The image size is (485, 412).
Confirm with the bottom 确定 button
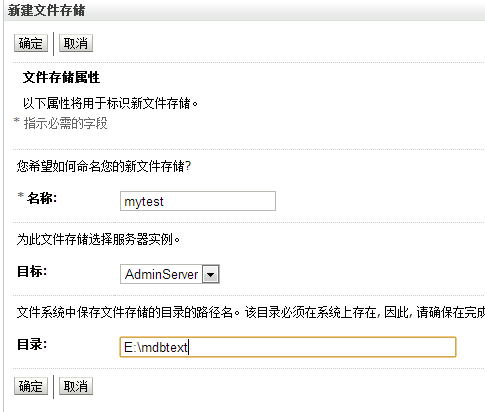tap(31, 386)
